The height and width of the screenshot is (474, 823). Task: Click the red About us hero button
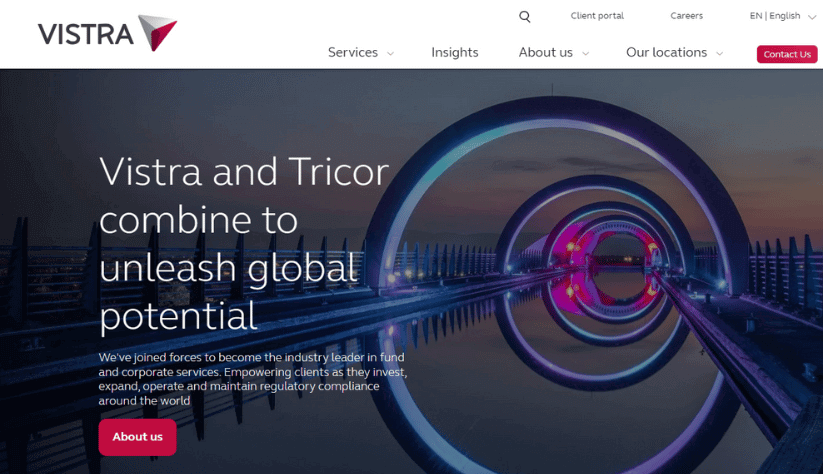pyautogui.click(x=138, y=437)
